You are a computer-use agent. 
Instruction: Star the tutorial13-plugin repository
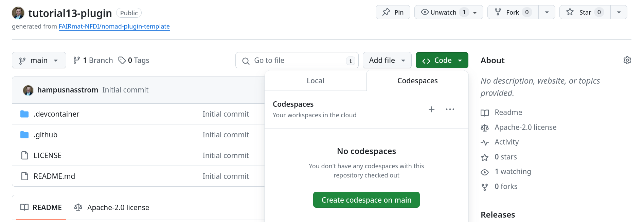585,12
